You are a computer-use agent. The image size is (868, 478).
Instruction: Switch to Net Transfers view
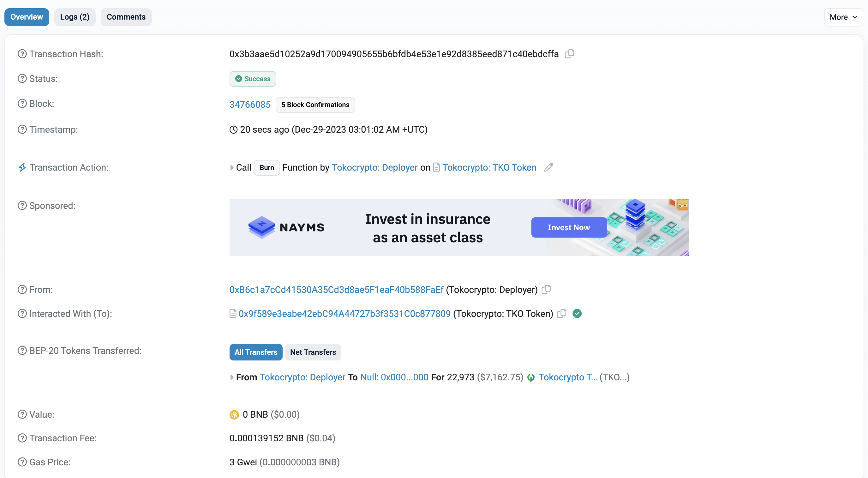313,352
